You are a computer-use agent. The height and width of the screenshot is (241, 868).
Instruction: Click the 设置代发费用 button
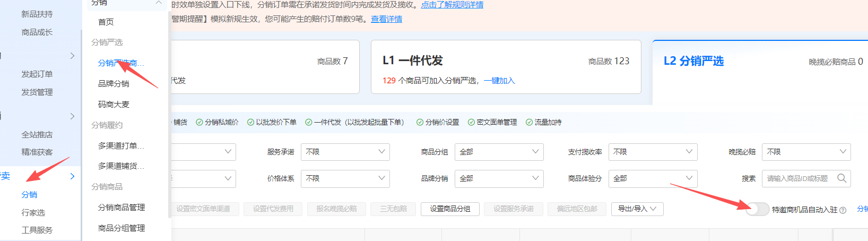click(273, 209)
